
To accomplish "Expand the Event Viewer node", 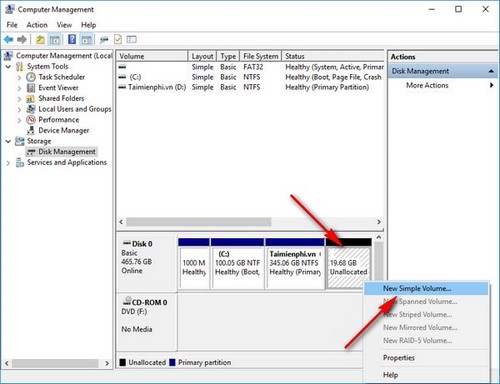I will [x=19, y=88].
